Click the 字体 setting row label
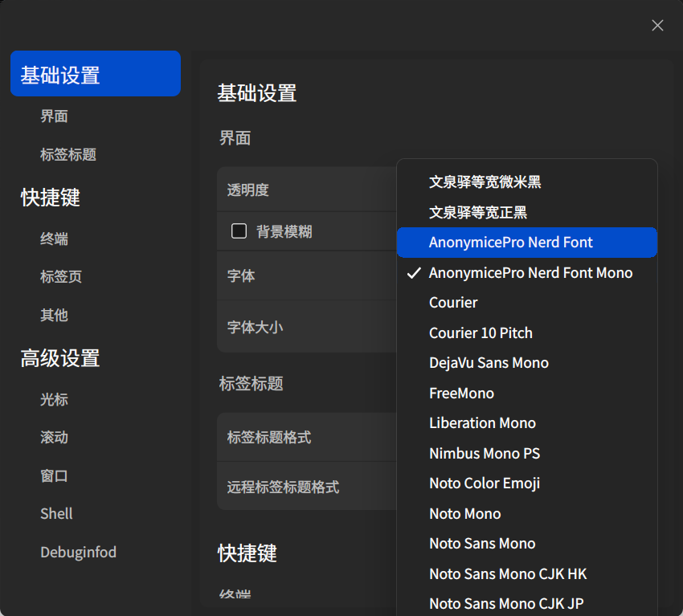683x616 pixels. [241, 275]
